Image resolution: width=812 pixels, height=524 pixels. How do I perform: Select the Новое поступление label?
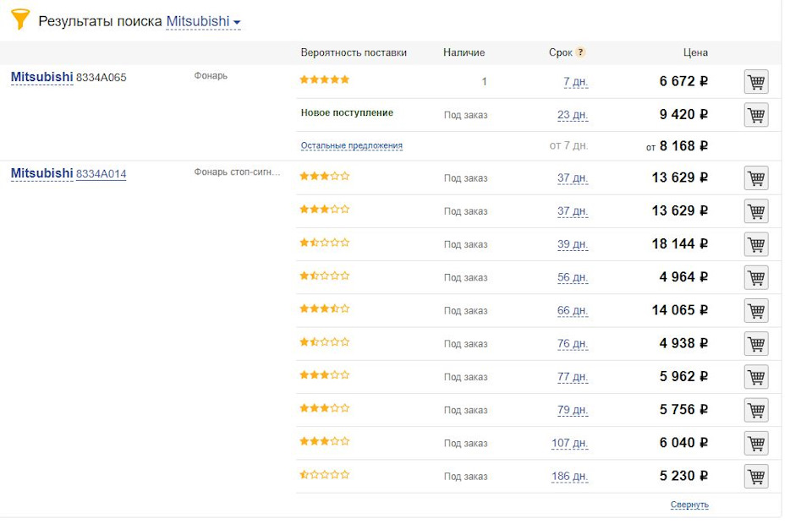pyautogui.click(x=347, y=112)
